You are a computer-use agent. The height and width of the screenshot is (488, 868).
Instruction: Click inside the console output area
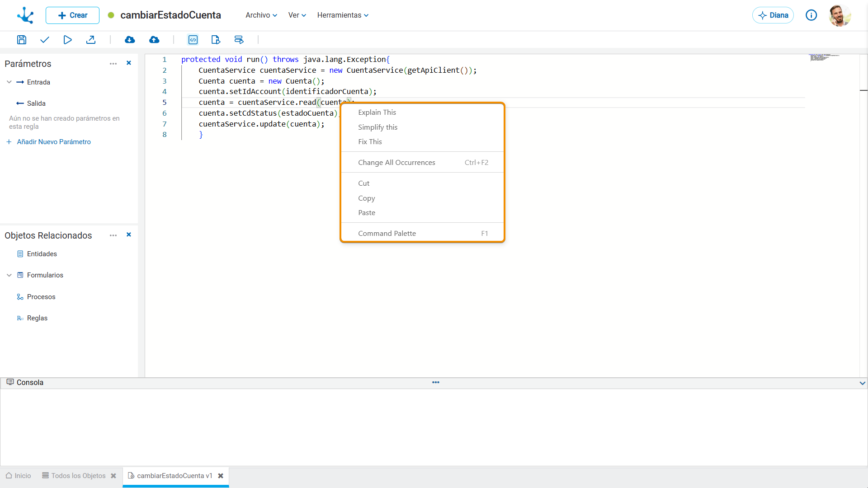[x=434, y=427]
